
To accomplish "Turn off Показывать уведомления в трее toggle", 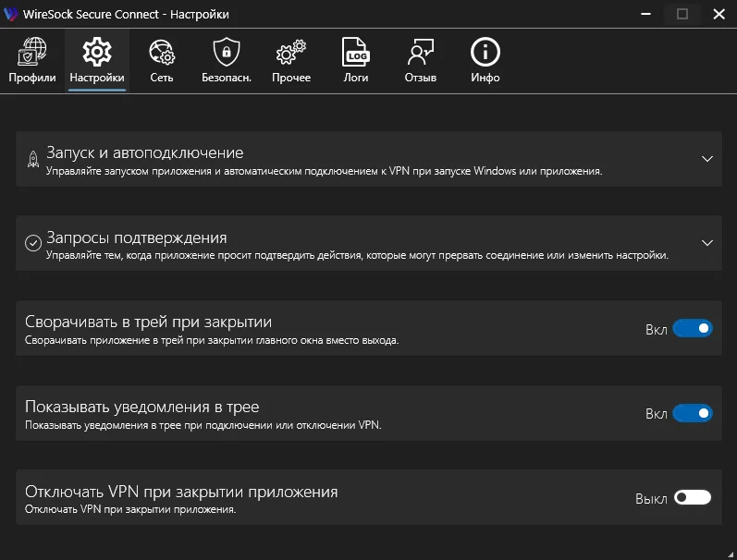I will [693, 413].
